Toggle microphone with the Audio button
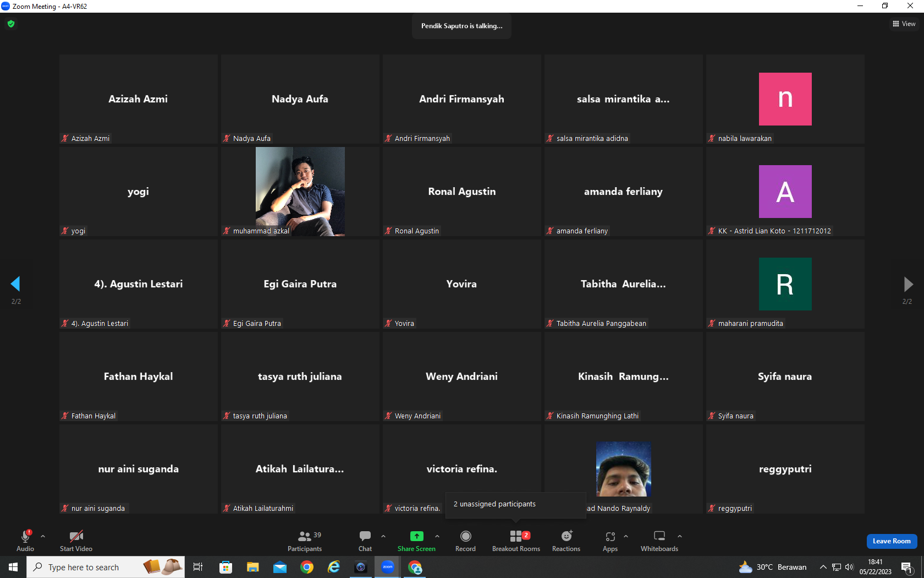This screenshot has height=578, width=924. [25, 541]
